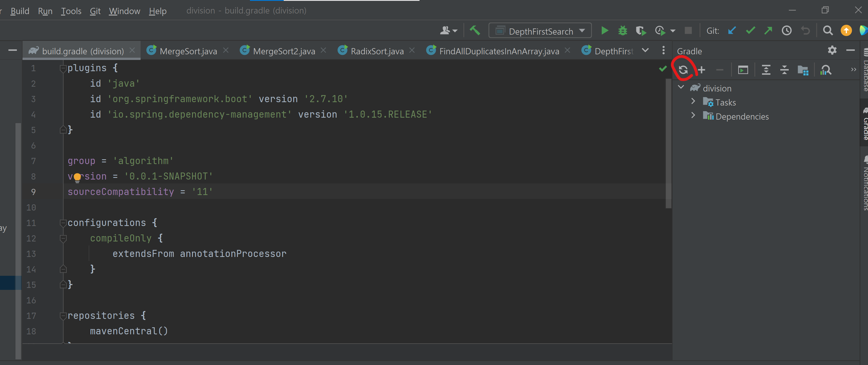Push commits with Git push arrow
The width and height of the screenshot is (868, 365).
pyautogui.click(x=768, y=31)
